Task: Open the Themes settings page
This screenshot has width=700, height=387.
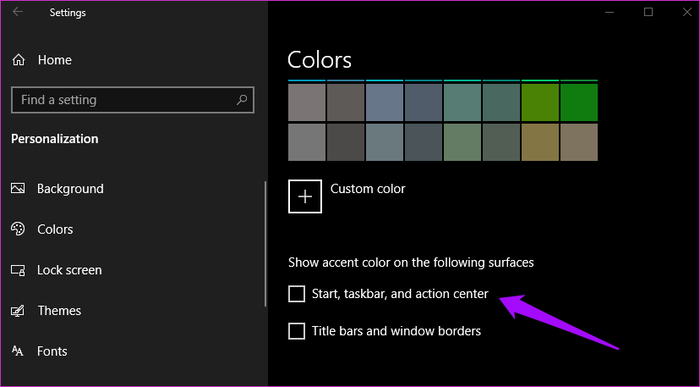Action: (x=59, y=311)
